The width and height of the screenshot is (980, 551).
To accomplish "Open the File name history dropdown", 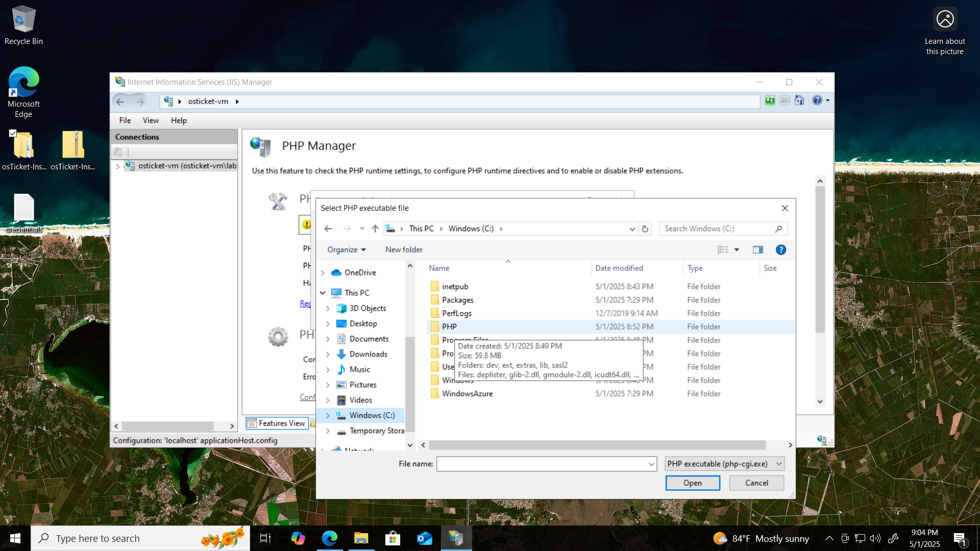I will 651,464.
